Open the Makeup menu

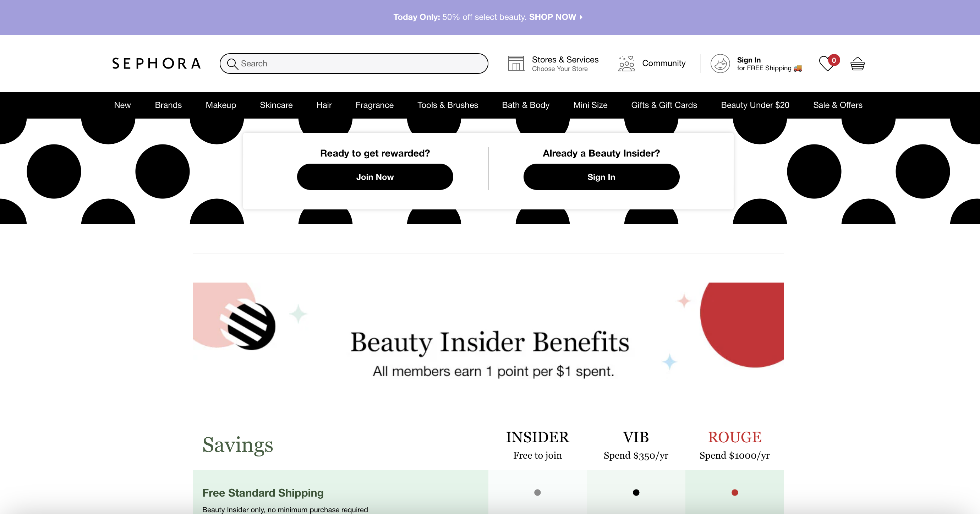coord(221,105)
